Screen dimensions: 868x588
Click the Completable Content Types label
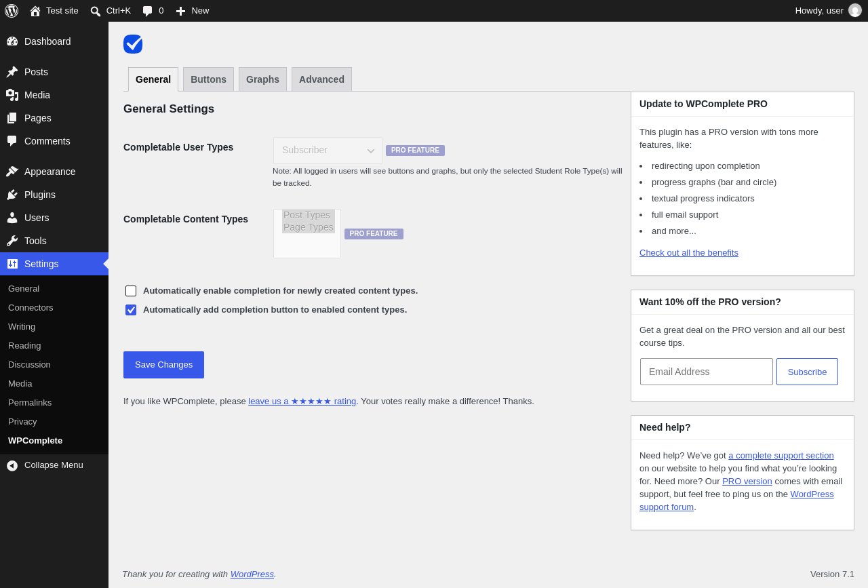coord(186,219)
